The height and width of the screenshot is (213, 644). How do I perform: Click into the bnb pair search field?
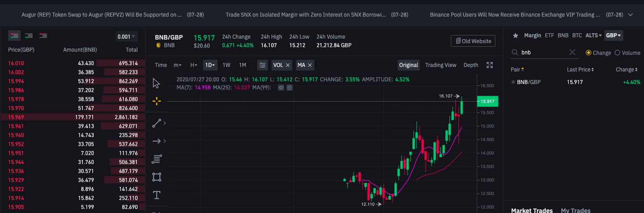tap(544, 53)
